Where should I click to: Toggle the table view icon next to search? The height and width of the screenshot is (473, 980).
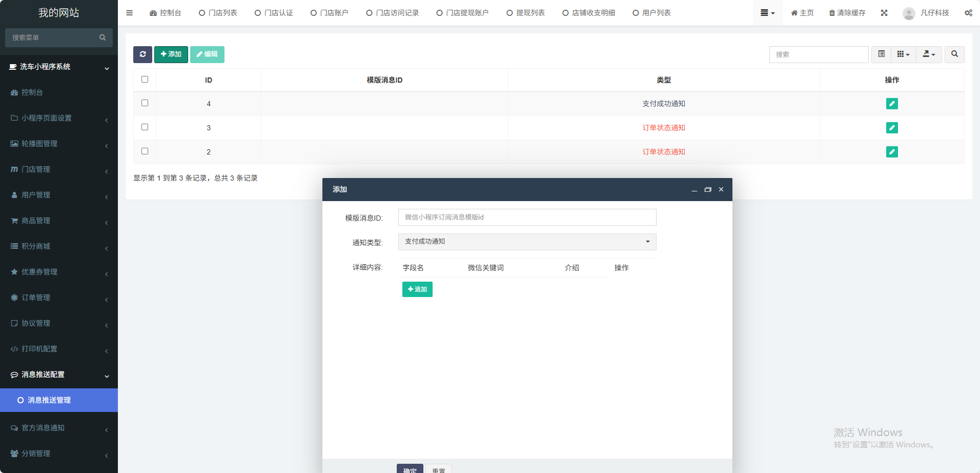pyautogui.click(x=881, y=54)
